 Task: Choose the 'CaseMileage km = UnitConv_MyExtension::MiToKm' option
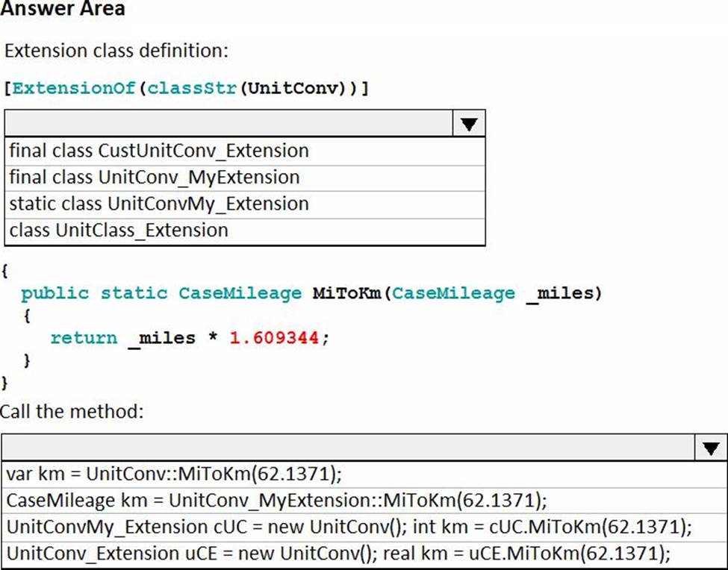click(x=276, y=500)
